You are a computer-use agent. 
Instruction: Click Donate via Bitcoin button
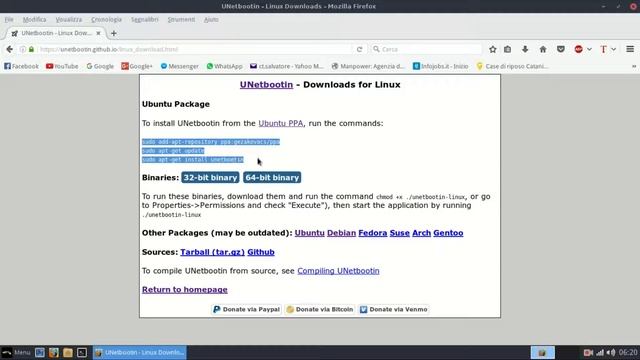pos(320,309)
